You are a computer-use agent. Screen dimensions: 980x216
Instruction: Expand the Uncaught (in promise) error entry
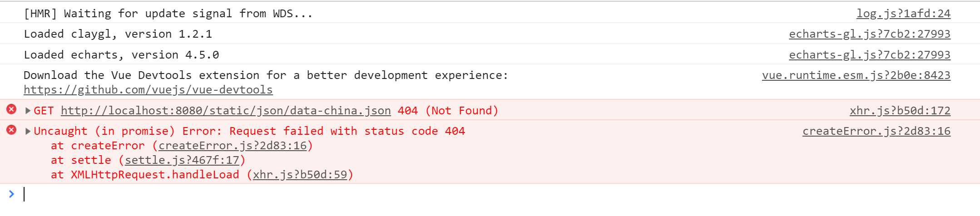coord(28,131)
